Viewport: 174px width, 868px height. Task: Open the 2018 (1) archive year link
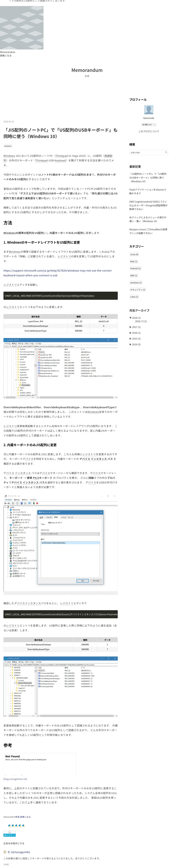pos(136,318)
